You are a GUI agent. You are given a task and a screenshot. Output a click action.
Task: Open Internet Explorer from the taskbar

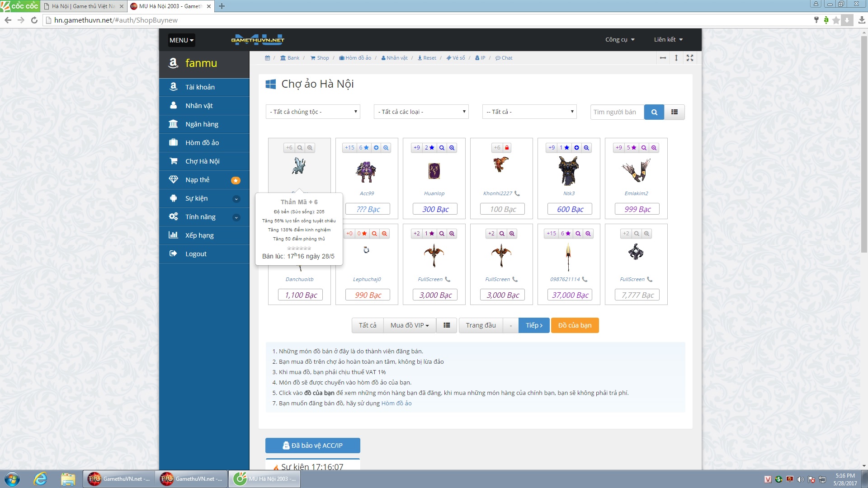click(x=40, y=479)
